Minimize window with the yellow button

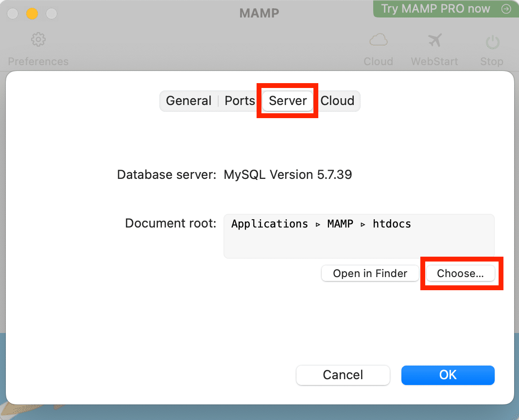pyautogui.click(x=32, y=14)
